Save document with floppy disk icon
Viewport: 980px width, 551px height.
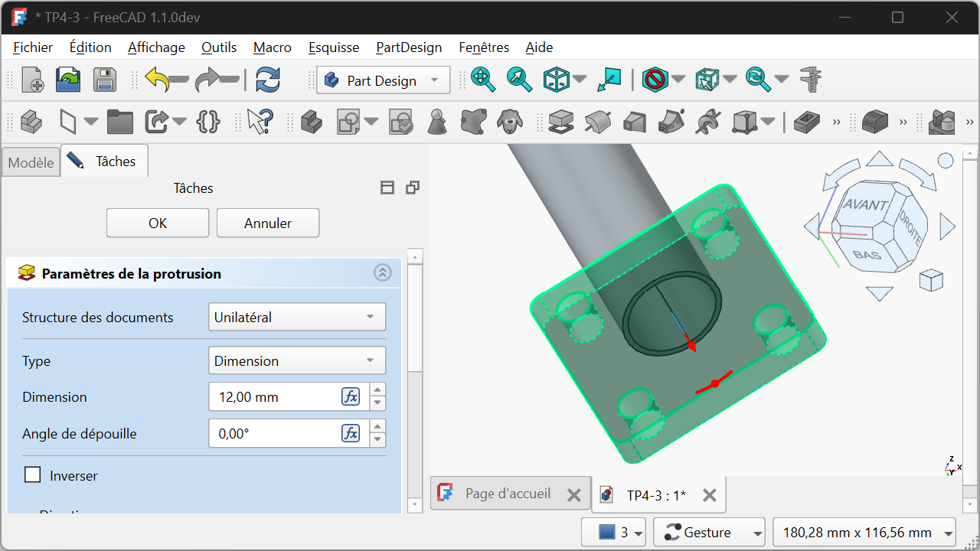click(x=104, y=80)
